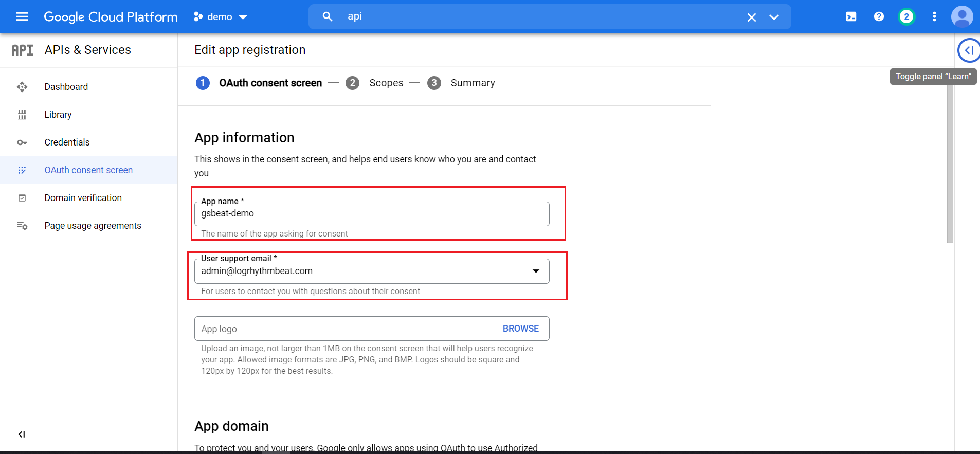This screenshot has height=454, width=980.
Task: Open the three-dot settings menu
Action: pos(934,17)
